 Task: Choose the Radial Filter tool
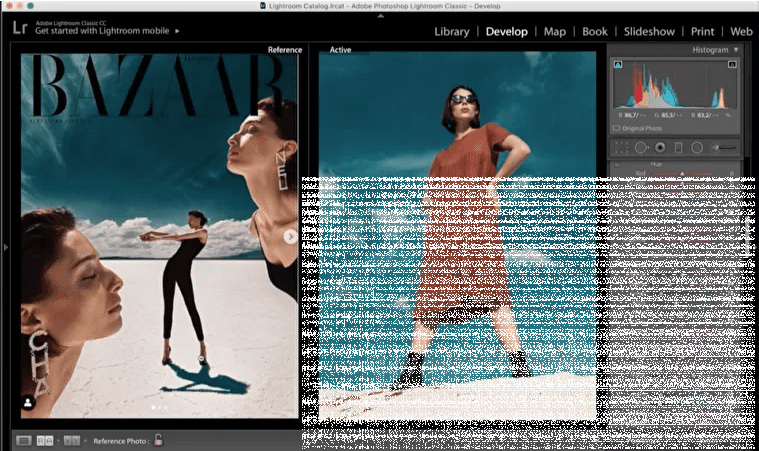tap(696, 148)
